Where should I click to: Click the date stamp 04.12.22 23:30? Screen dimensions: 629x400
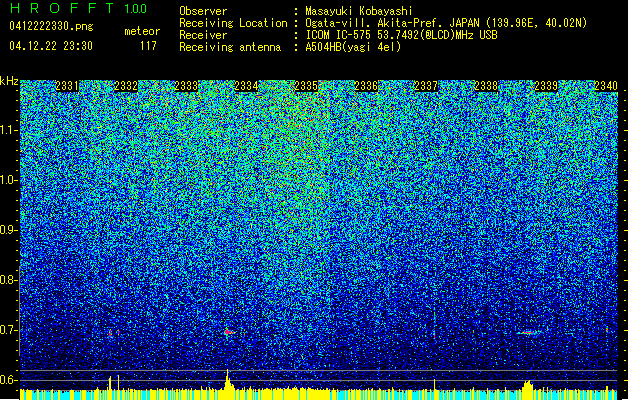[51, 46]
